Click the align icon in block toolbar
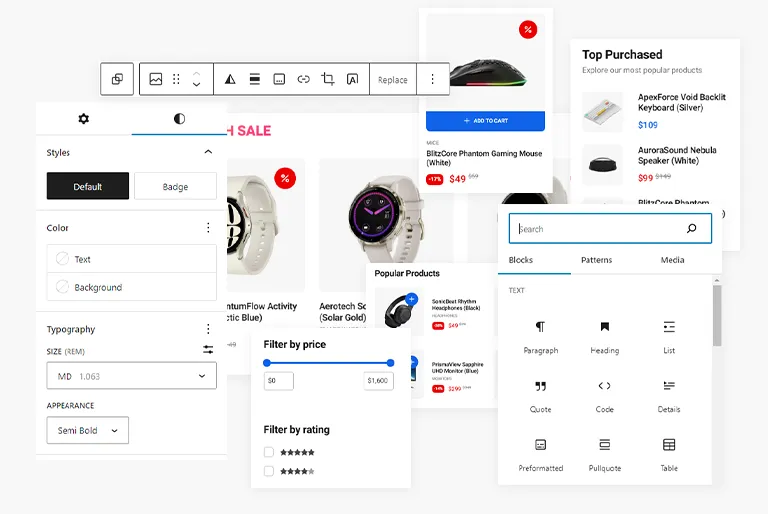The height and width of the screenshot is (514, 768). (255, 79)
